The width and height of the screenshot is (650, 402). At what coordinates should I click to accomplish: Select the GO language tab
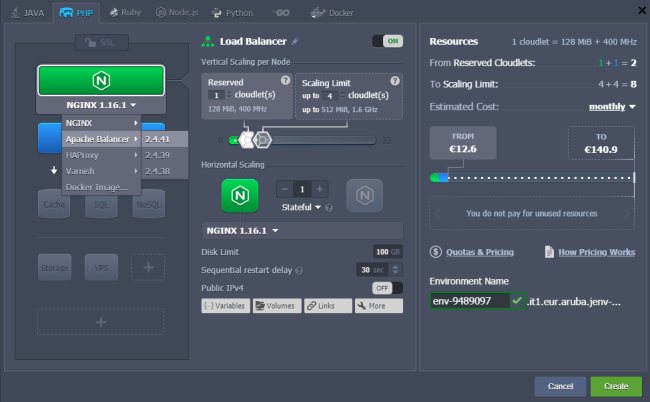[x=283, y=13]
